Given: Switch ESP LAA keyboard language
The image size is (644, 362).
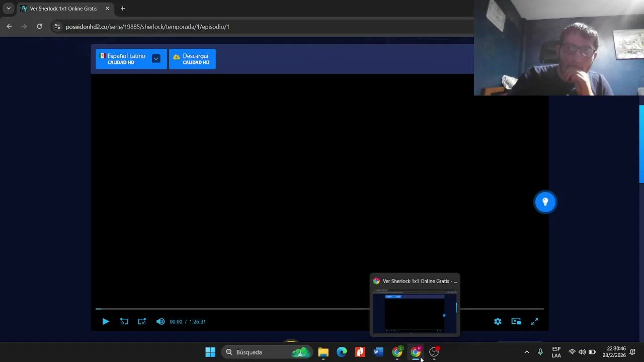Looking at the screenshot, I should (556, 352).
